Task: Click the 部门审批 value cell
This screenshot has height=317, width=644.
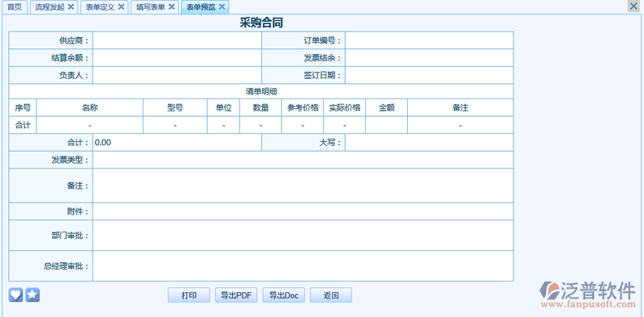Action: (303, 236)
